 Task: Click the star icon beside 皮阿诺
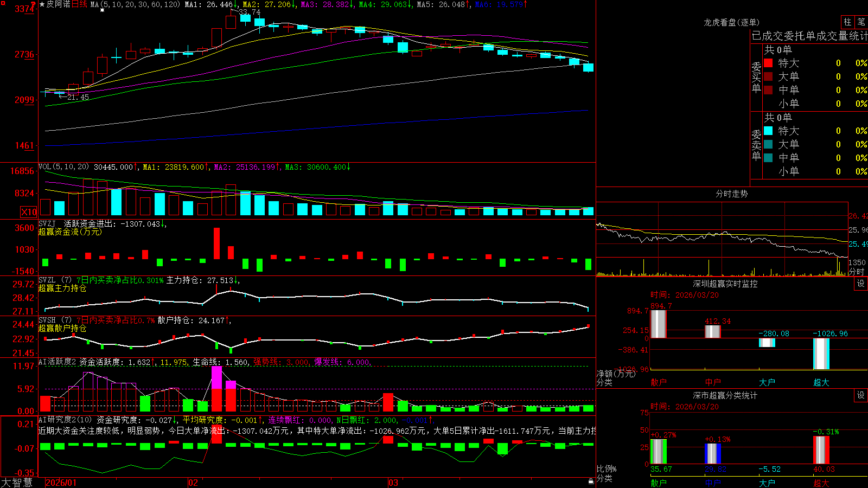click(x=42, y=4)
